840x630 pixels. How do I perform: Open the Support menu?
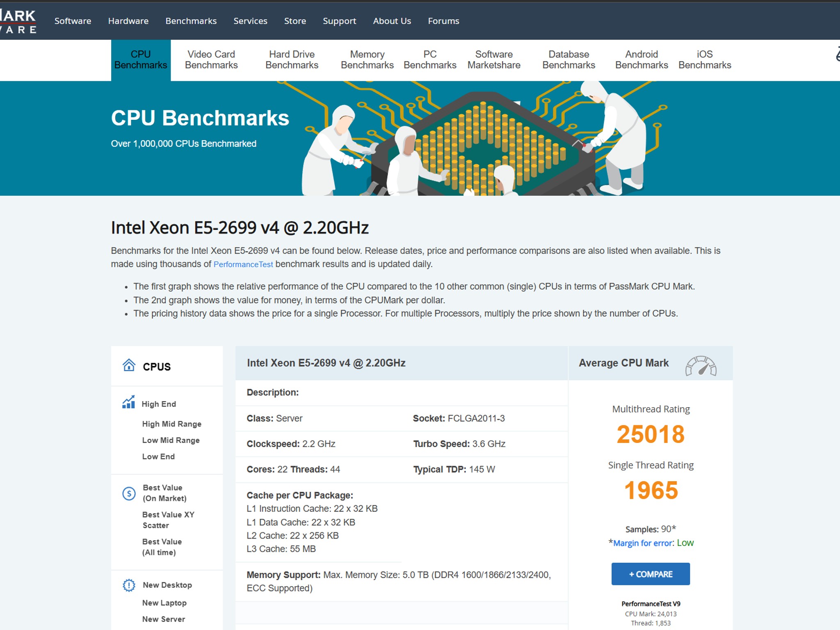tap(339, 21)
